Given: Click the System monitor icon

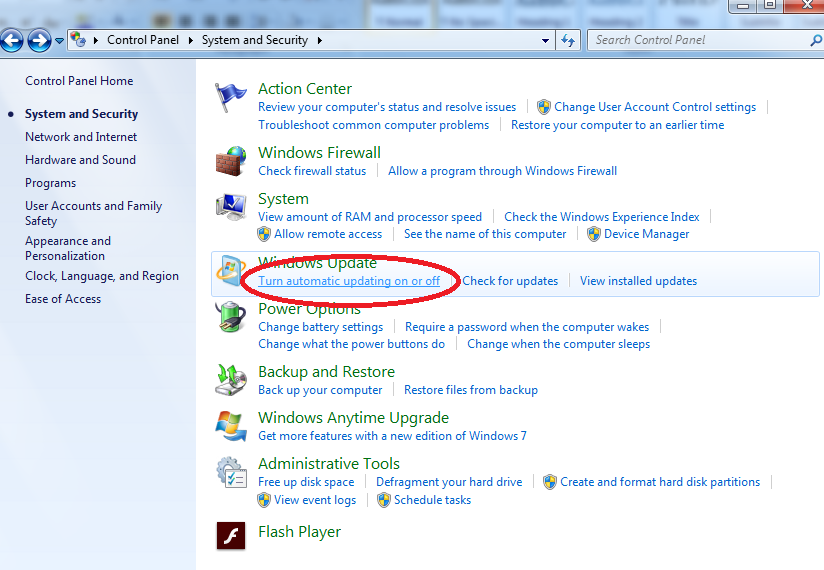Looking at the screenshot, I should point(231,207).
